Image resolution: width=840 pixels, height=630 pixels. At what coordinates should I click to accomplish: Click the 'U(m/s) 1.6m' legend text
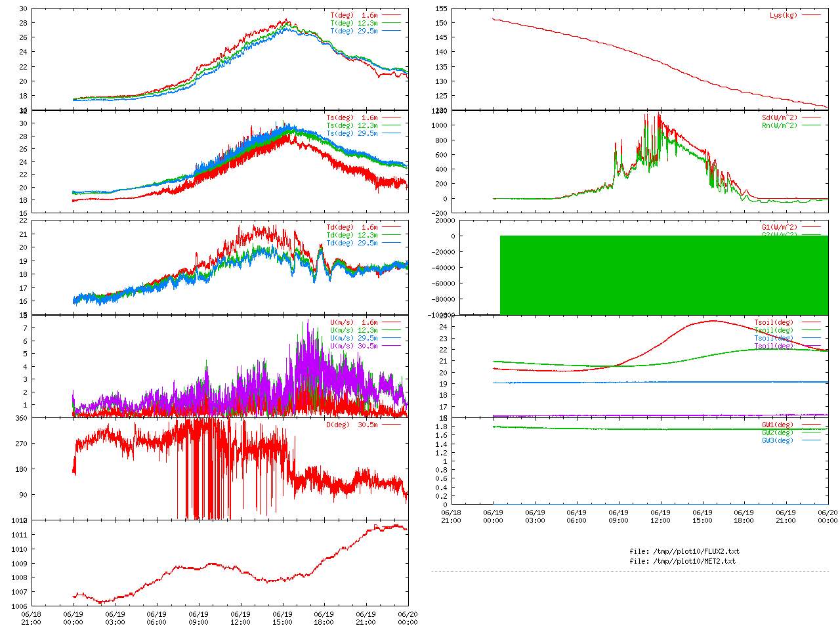click(x=354, y=323)
